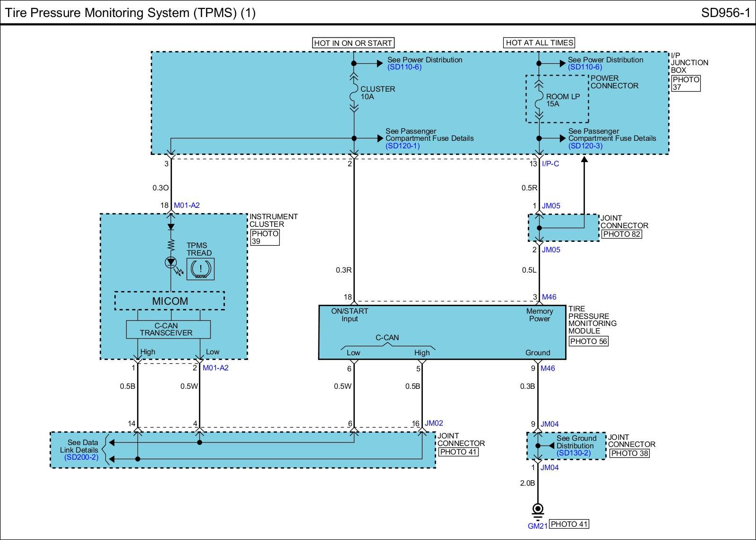Screen dimensions: 756x540
Task: View PHOTO 37 of I/P junction box
Action: point(686,83)
